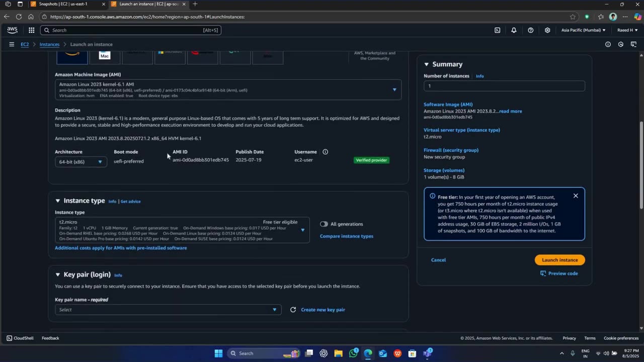
Task: Open Number of instances Info link
Action: tap(480, 76)
